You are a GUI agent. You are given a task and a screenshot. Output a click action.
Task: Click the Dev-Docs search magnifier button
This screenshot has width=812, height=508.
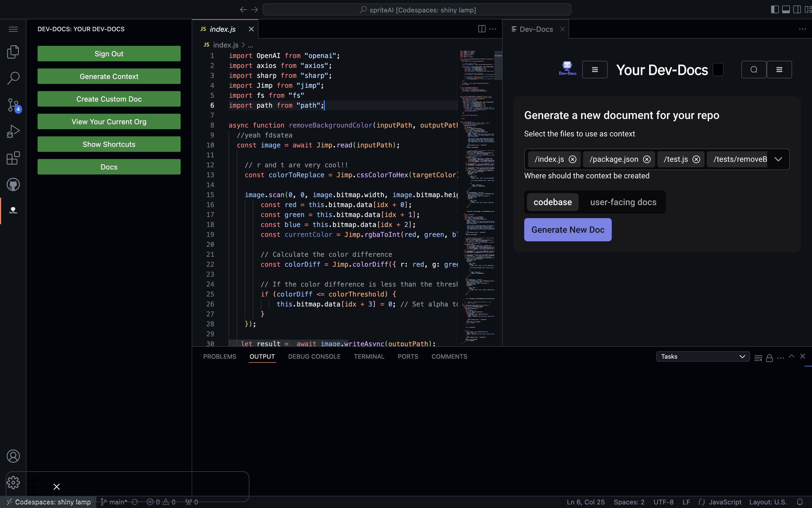753,70
